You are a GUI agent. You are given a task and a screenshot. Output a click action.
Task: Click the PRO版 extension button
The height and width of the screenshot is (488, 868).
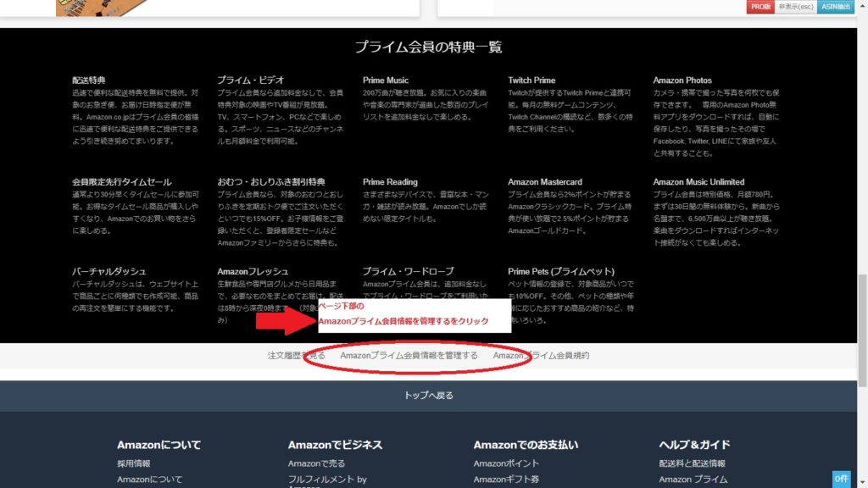tap(760, 7)
